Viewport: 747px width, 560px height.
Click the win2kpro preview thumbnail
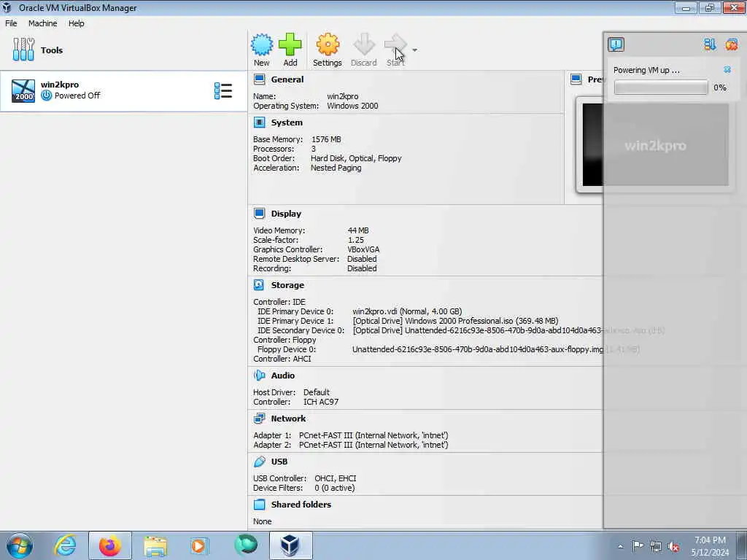[x=655, y=144]
